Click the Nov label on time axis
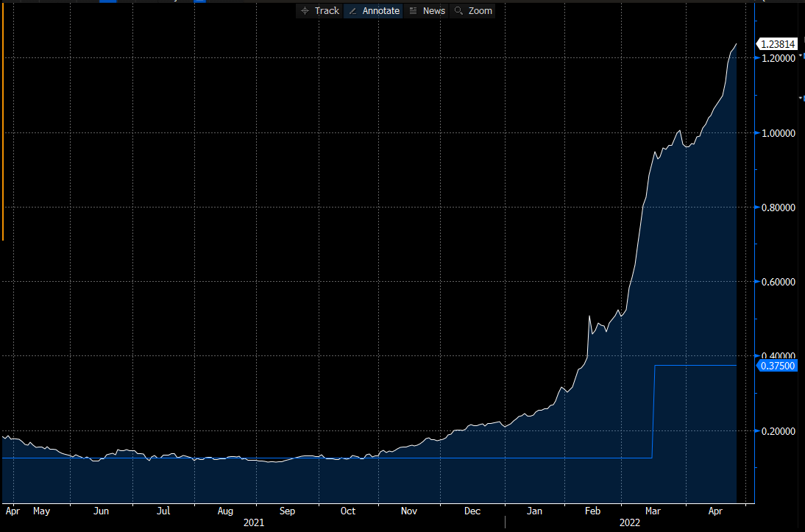The image size is (805, 532). tap(409, 511)
